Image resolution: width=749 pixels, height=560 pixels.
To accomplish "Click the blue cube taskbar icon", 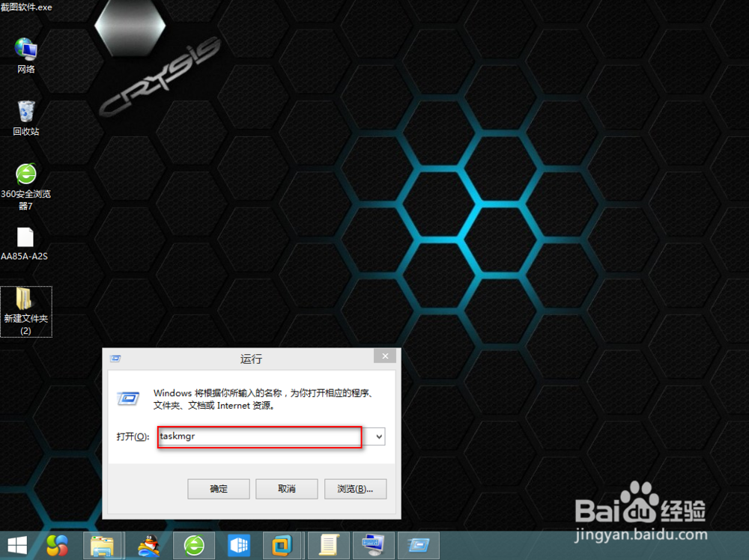I will click(240, 545).
